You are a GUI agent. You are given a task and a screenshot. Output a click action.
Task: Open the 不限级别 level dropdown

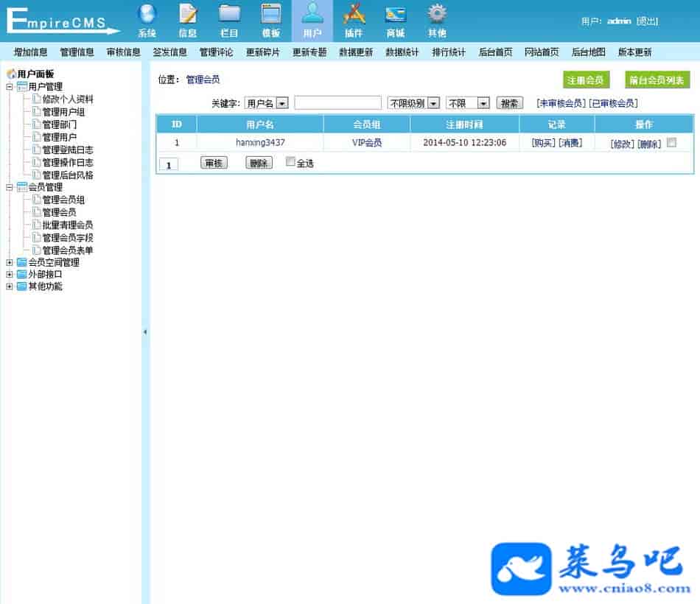413,103
